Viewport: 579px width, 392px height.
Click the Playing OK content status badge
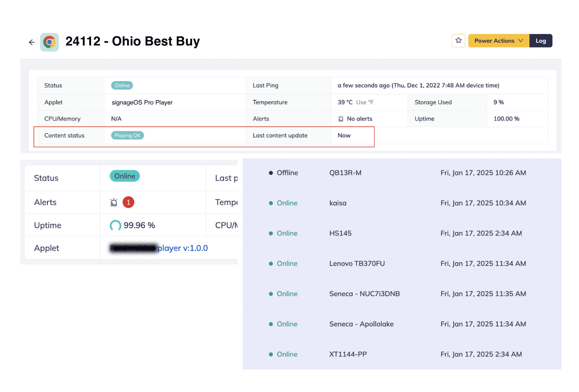pos(127,136)
